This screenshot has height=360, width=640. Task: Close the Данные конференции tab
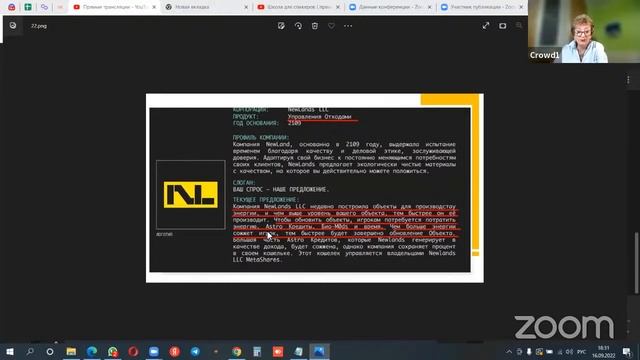pyautogui.click(x=429, y=7)
